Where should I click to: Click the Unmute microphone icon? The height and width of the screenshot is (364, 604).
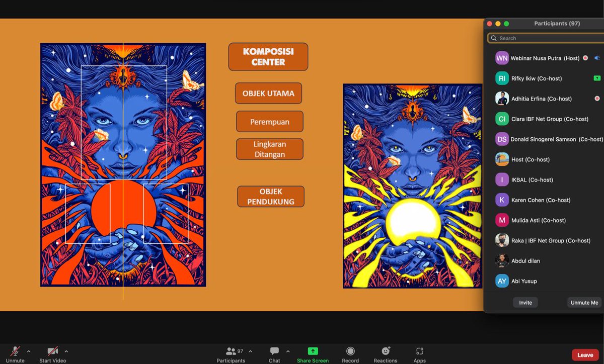15,351
